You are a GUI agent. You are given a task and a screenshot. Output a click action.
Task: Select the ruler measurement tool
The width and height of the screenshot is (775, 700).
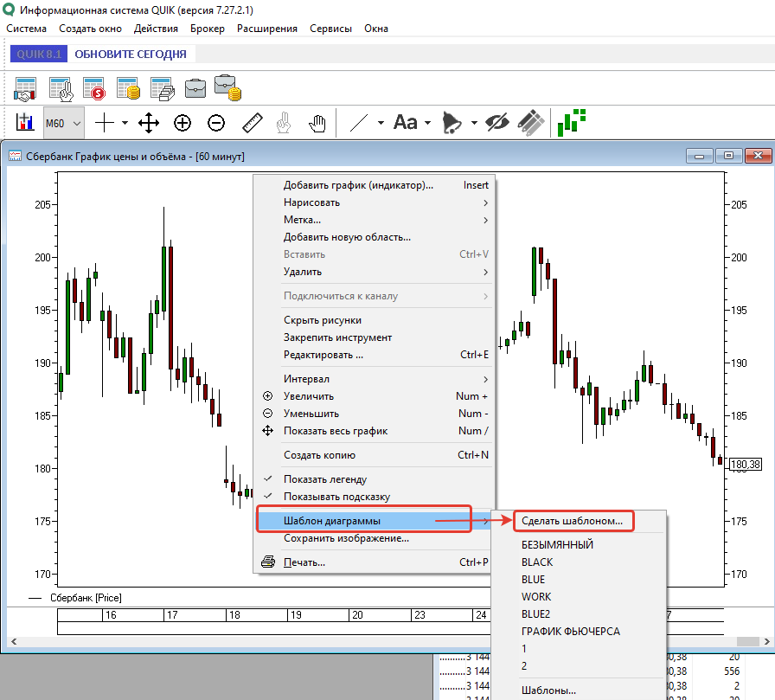[252, 123]
